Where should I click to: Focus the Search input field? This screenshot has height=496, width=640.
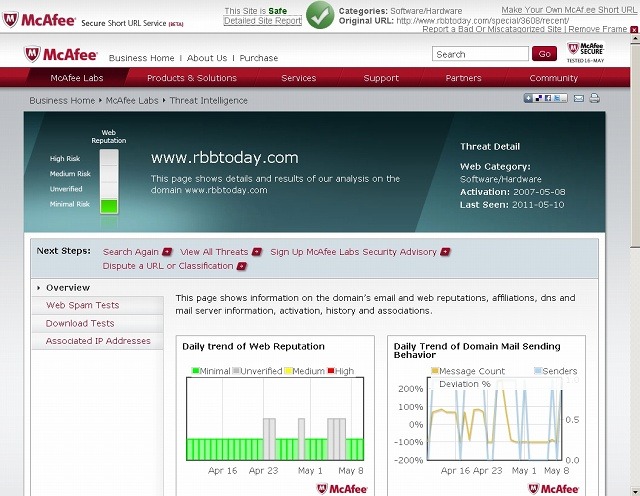pos(480,54)
